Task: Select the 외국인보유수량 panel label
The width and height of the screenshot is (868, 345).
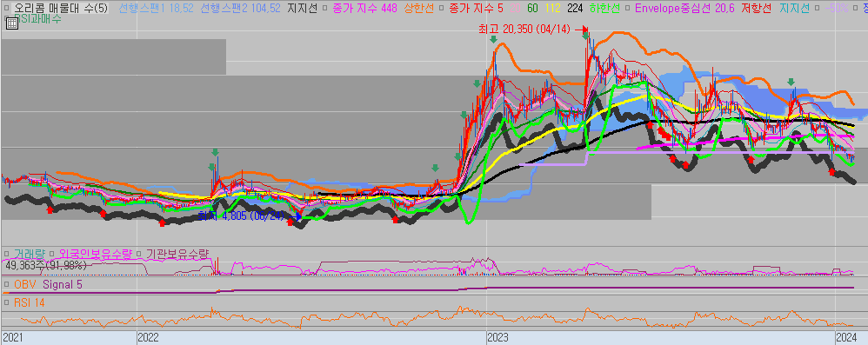Action: click(95, 255)
